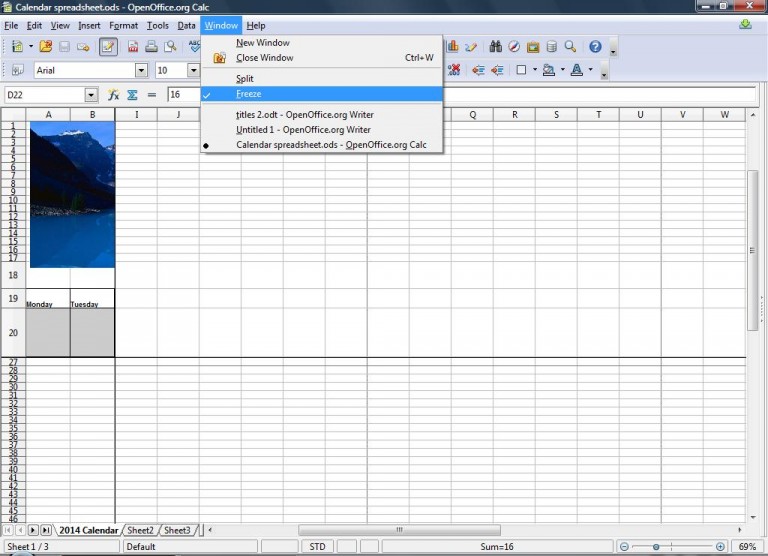Open the Gallery picture icon
This screenshot has height=556, width=768.
coord(533,47)
